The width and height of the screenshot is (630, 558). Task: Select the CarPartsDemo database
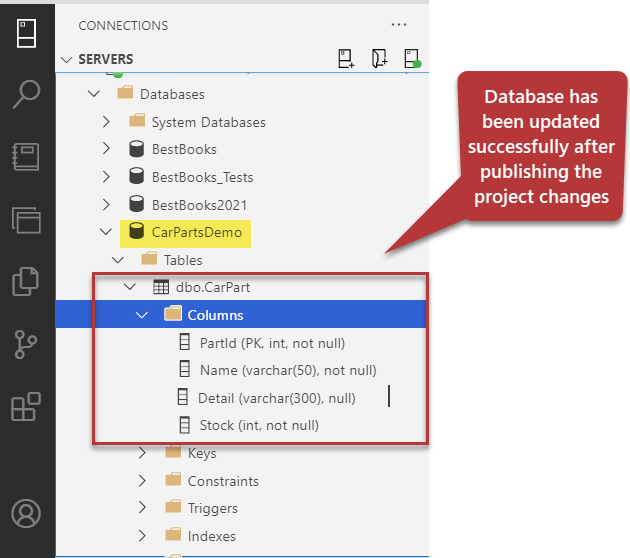coord(197,232)
